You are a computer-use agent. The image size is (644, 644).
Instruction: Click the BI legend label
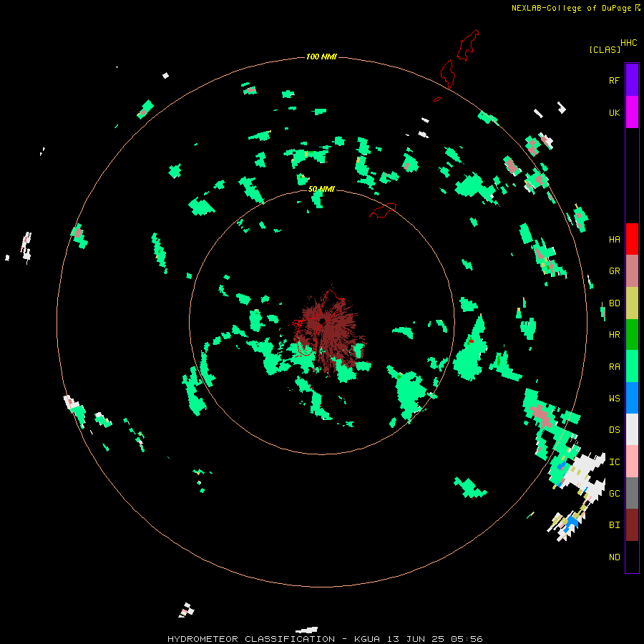tap(614, 525)
